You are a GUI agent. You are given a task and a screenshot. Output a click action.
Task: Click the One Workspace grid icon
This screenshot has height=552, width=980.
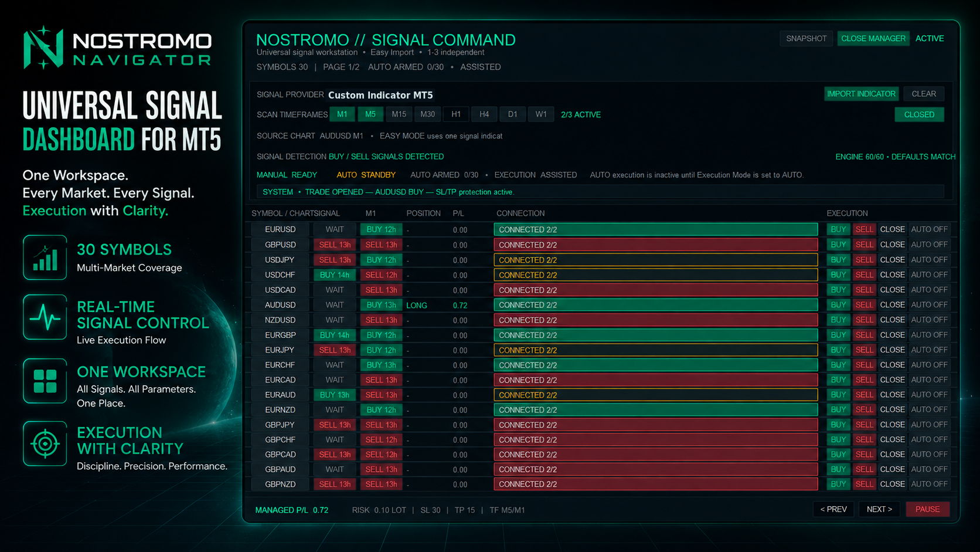click(45, 381)
